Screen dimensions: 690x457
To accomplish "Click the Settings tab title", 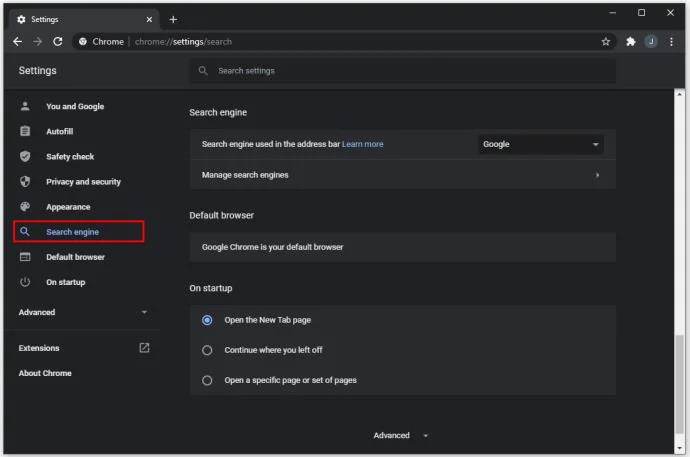I will click(44, 19).
